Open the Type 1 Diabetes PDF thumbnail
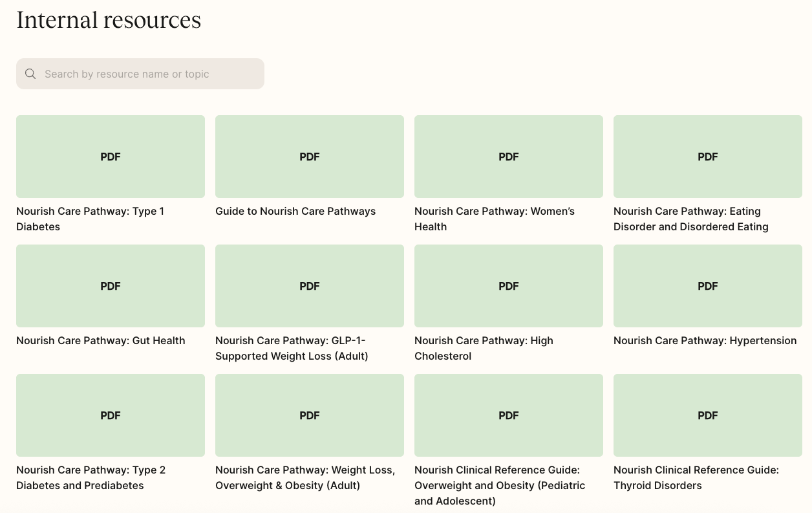 [111, 157]
